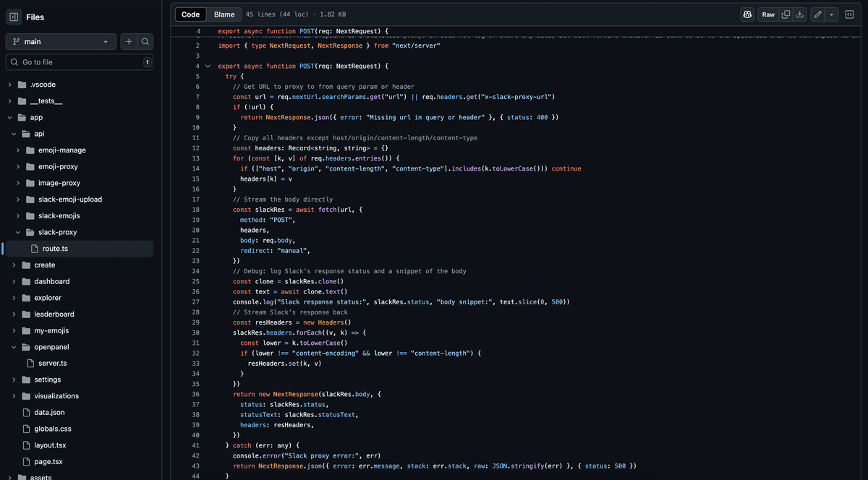This screenshot has height=480, width=868.
Task: Open the file tree search magnifier
Action: pyautogui.click(x=145, y=42)
